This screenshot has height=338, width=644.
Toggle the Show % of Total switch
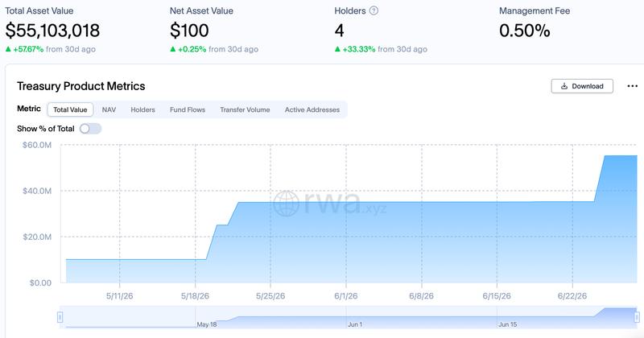pyautogui.click(x=90, y=129)
